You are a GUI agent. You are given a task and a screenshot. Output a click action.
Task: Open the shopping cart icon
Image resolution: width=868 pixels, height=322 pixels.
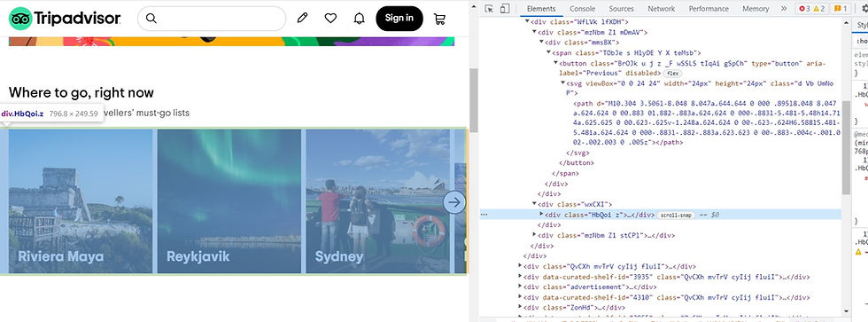click(x=439, y=19)
